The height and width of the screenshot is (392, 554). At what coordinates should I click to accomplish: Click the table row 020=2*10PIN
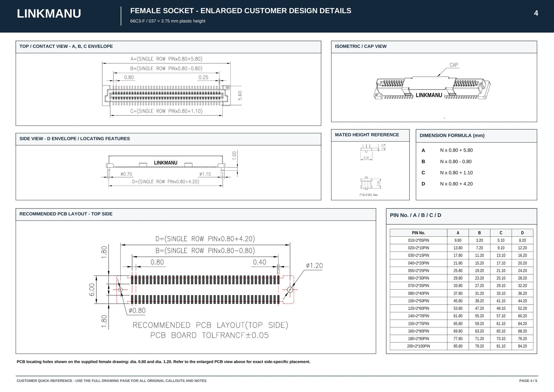coord(461,248)
